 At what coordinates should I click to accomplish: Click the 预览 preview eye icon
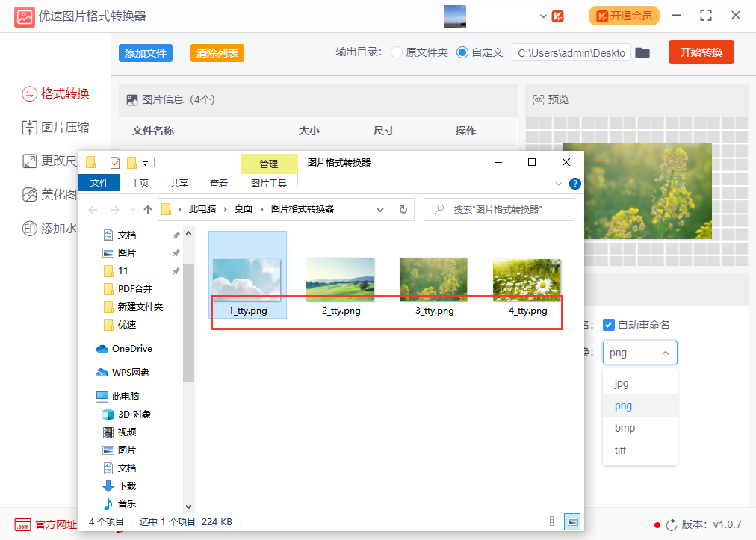[x=539, y=99]
